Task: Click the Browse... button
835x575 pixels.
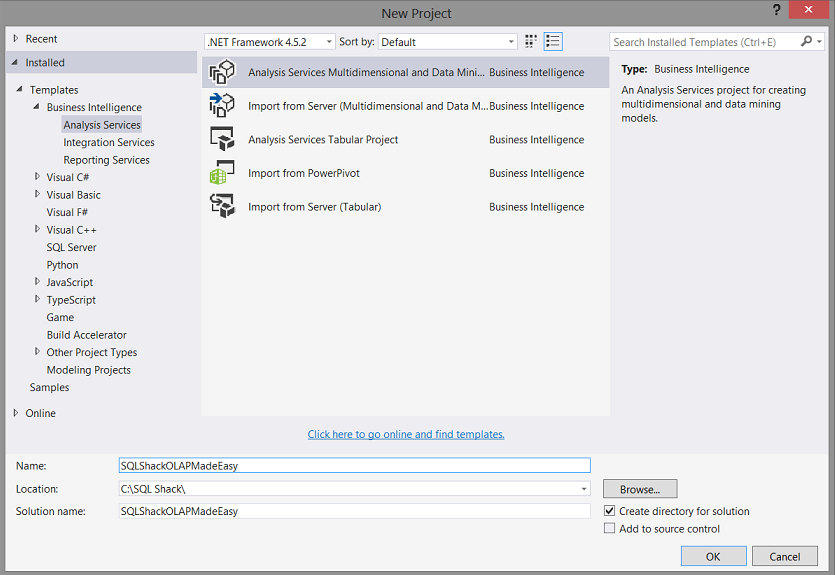Action: pyautogui.click(x=640, y=489)
